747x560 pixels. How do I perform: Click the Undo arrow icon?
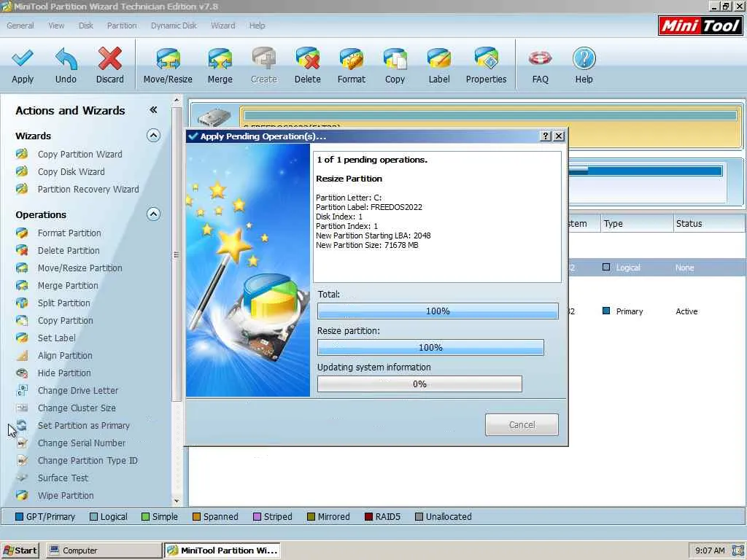(66, 58)
